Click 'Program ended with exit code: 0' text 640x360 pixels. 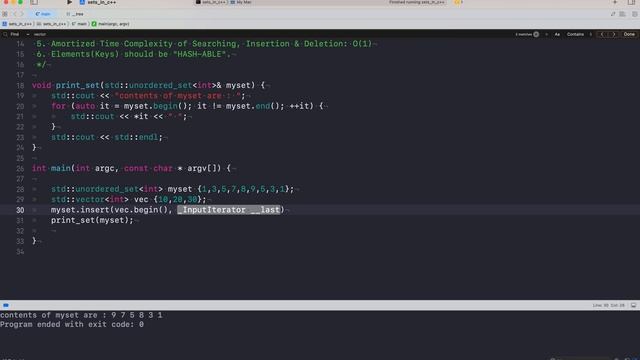point(72,325)
